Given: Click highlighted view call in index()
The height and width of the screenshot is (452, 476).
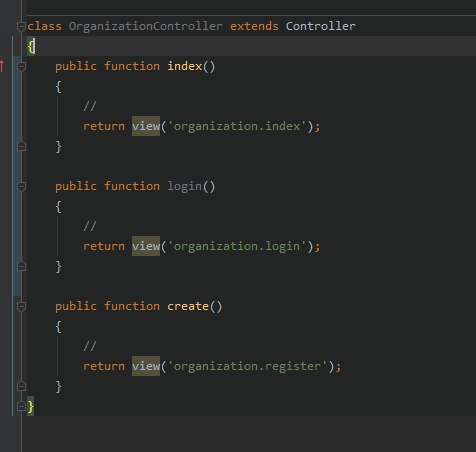Looking at the screenshot, I should tap(146, 126).
